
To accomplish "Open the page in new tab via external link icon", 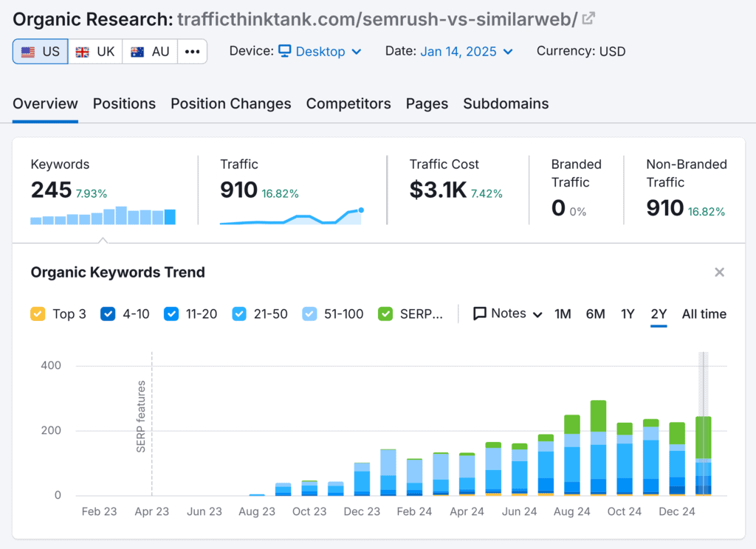I will [587, 18].
